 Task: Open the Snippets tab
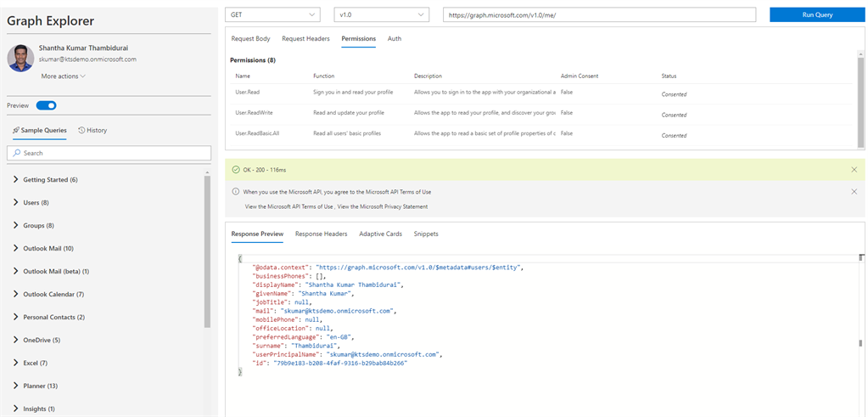click(x=426, y=234)
